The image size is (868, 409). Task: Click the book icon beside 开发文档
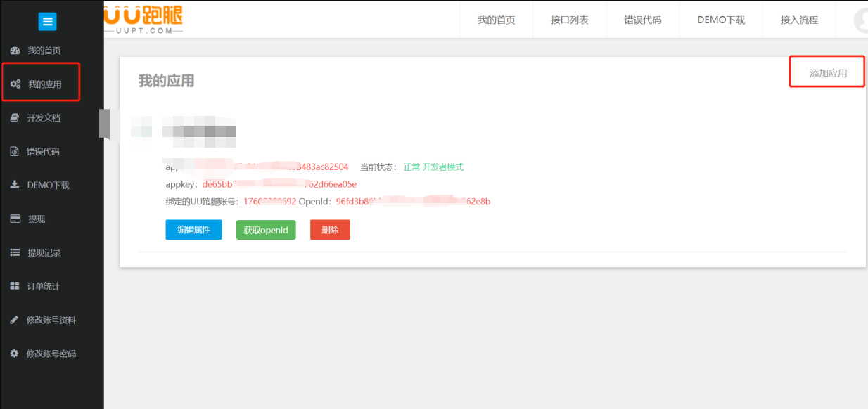15,118
